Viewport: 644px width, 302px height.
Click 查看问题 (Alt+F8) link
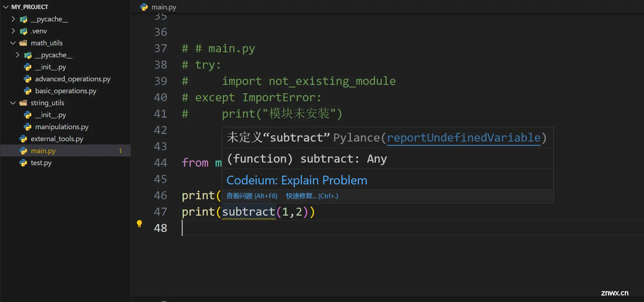click(252, 196)
